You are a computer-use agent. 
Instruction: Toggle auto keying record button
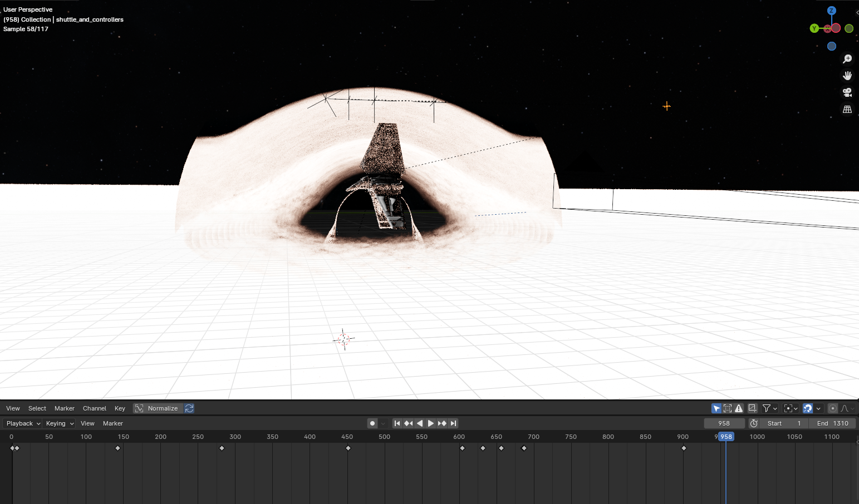(372, 423)
